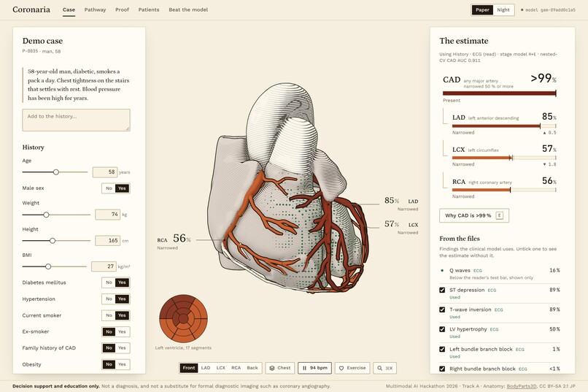Open the search magnifier command button
Screen dimensions: 588x392
point(384,368)
